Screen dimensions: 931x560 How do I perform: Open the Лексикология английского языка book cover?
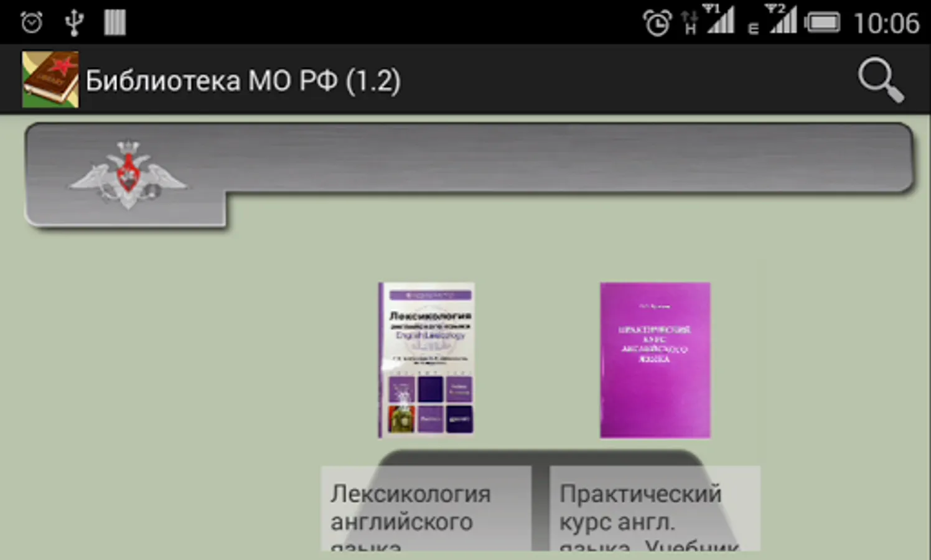[426, 360]
